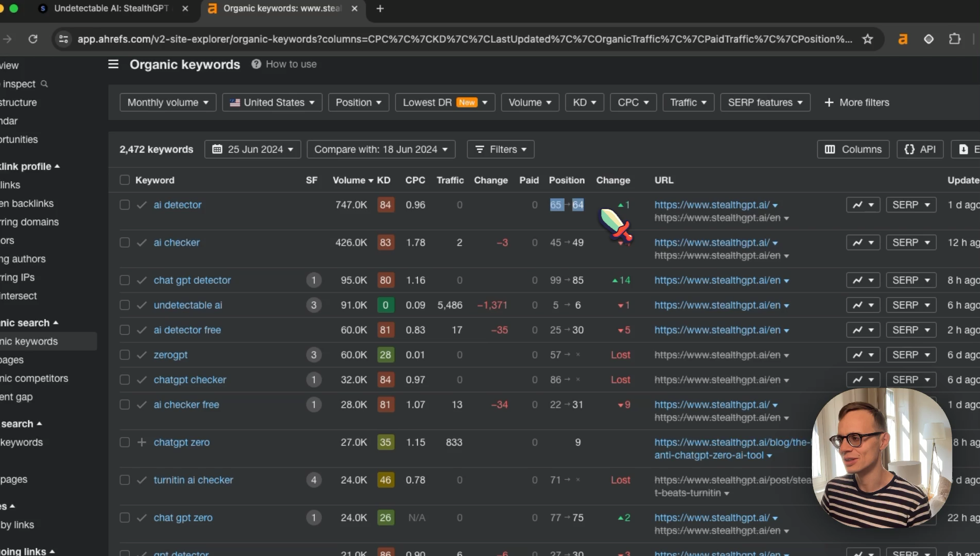Open the SERP dropdown for ai detector
The image size is (980, 556).
tap(911, 205)
